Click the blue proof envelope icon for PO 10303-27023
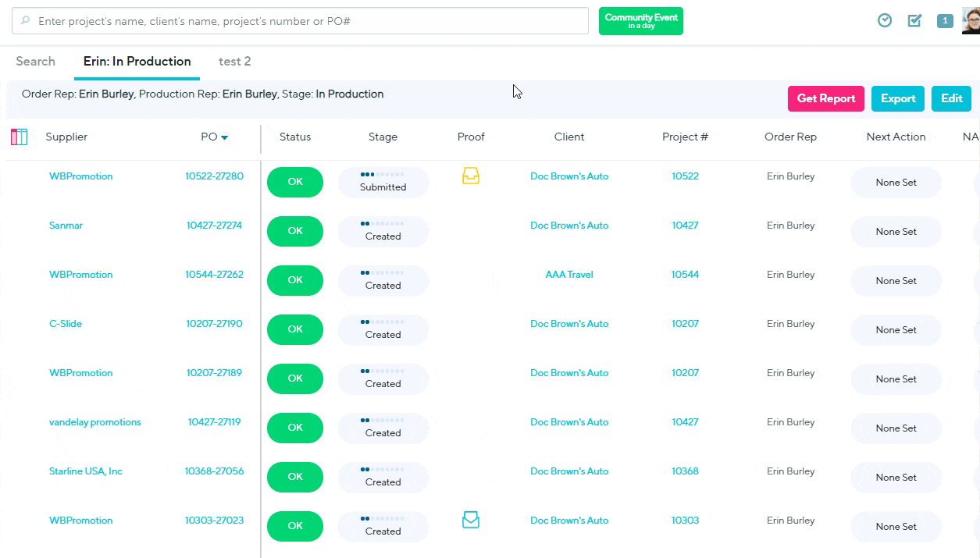Image resolution: width=980 pixels, height=558 pixels. pos(471,520)
